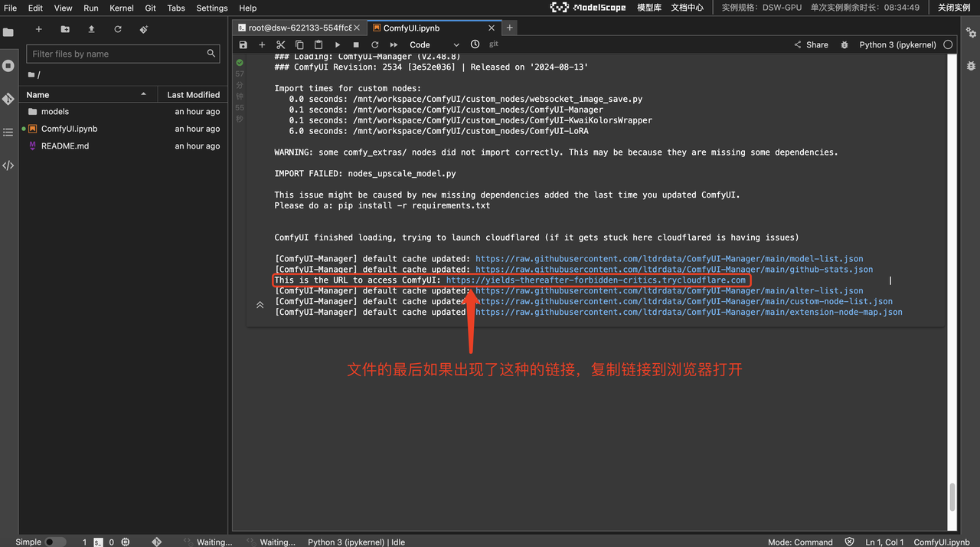Click the Git clone icon

(x=144, y=29)
